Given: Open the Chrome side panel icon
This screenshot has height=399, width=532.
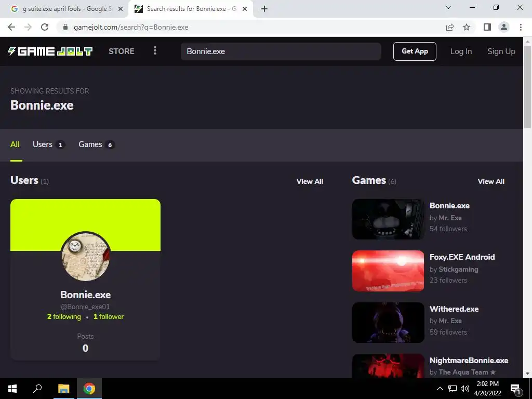Looking at the screenshot, I should click(x=487, y=27).
